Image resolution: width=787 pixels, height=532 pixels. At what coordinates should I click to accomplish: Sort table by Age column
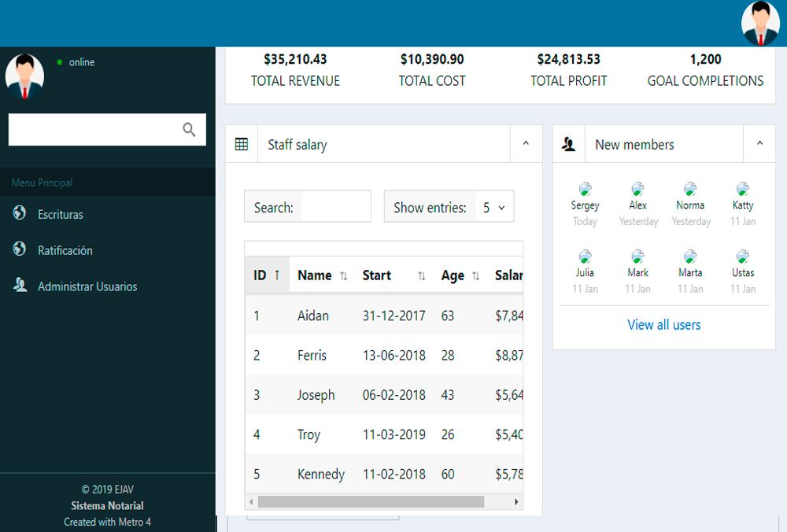(x=460, y=275)
